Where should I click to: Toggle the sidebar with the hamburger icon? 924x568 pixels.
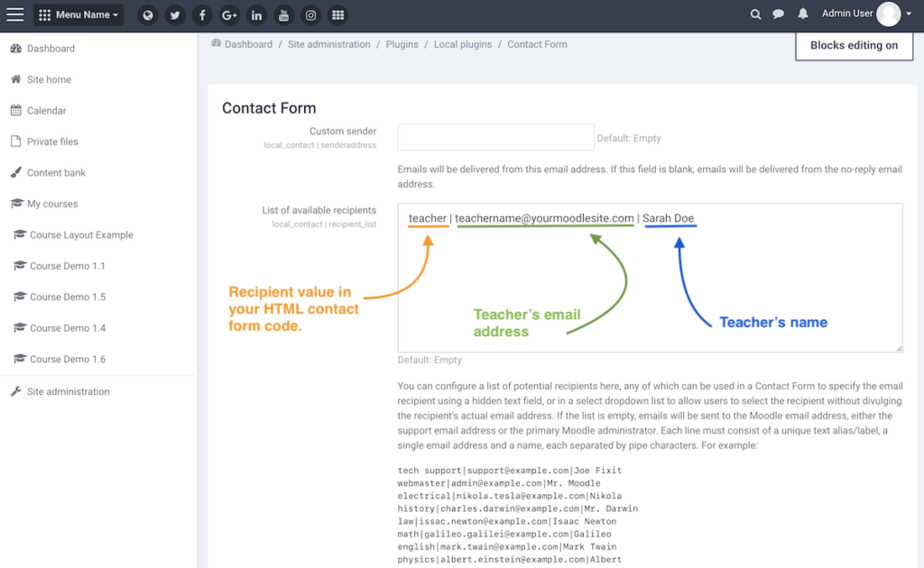point(14,14)
